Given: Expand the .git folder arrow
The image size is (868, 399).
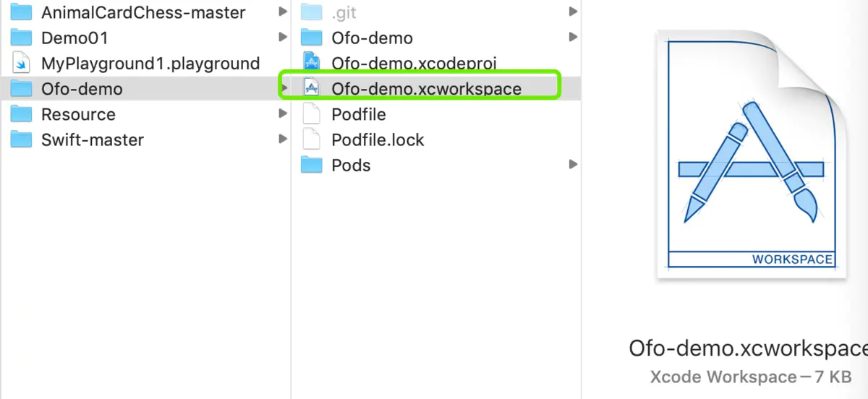Looking at the screenshot, I should point(573,12).
